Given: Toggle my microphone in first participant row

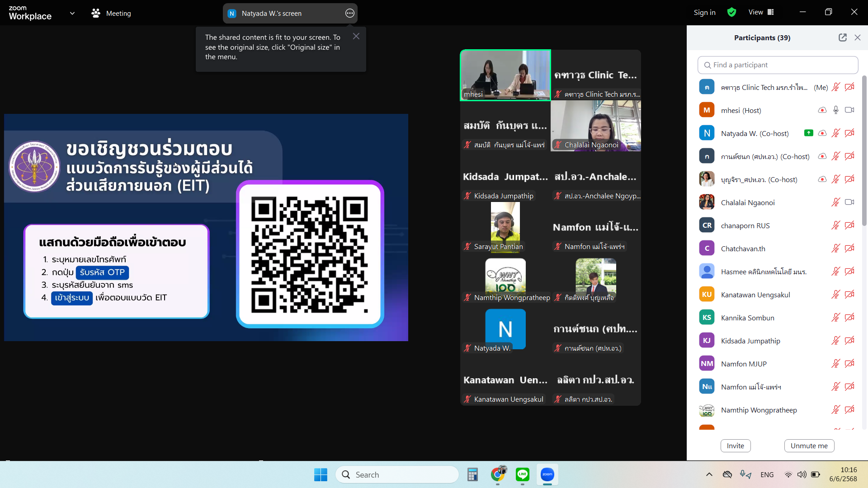Looking at the screenshot, I should tap(836, 87).
